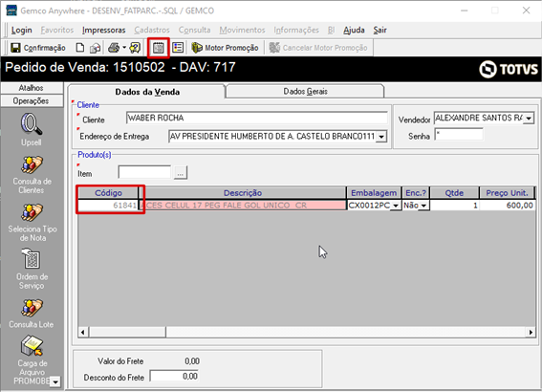Click the Embalagem column header
The image size is (542, 392).
pos(374,193)
